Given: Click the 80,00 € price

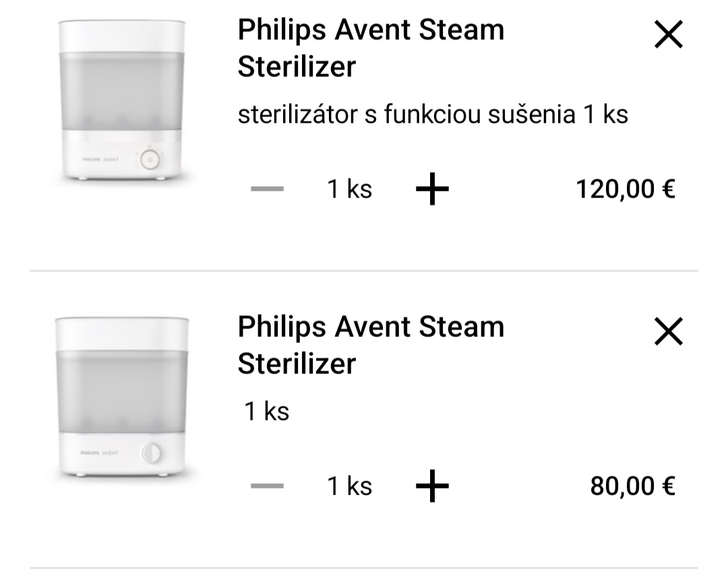Looking at the screenshot, I should point(632,486).
